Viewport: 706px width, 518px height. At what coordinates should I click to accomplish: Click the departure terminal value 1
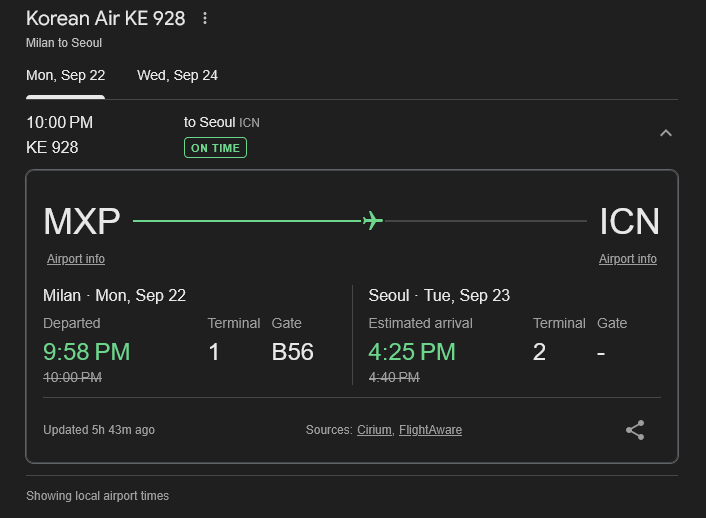click(214, 352)
